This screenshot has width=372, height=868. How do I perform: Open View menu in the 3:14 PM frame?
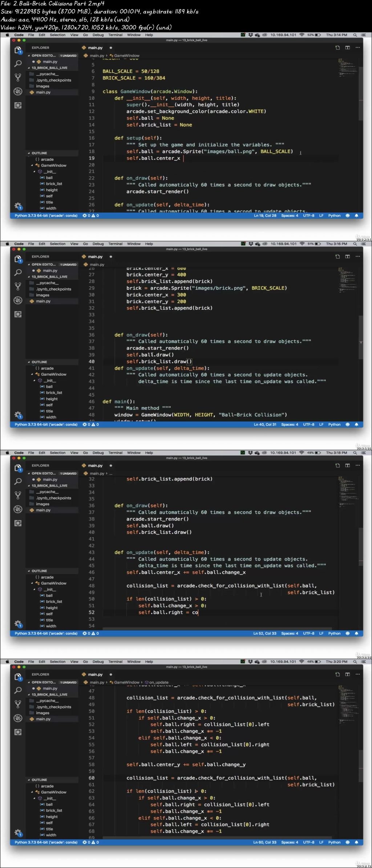coord(74,35)
